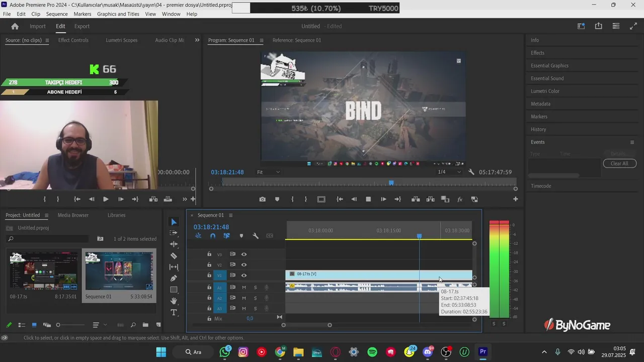Open Program monitor wrench settings

coord(471,172)
